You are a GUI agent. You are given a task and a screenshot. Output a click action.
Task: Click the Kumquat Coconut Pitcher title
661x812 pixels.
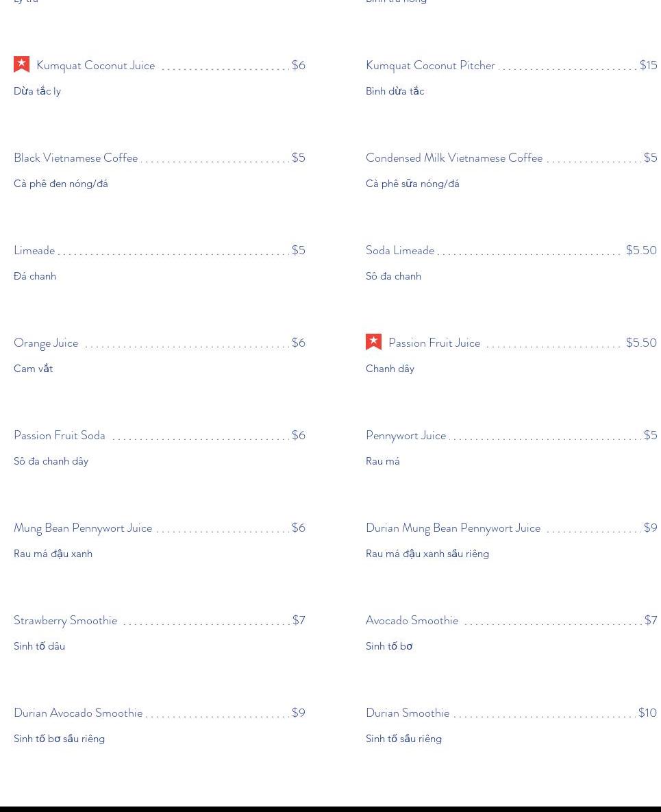[x=430, y=65]
